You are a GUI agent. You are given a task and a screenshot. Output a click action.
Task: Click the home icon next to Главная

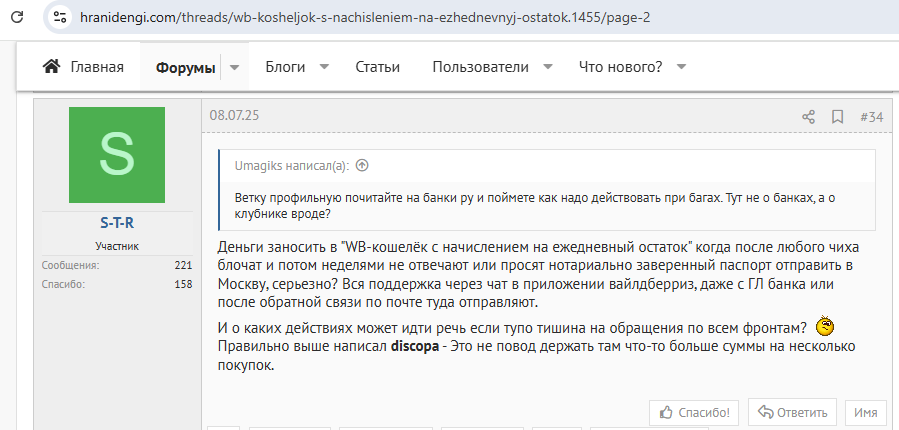tap(51, 67)
